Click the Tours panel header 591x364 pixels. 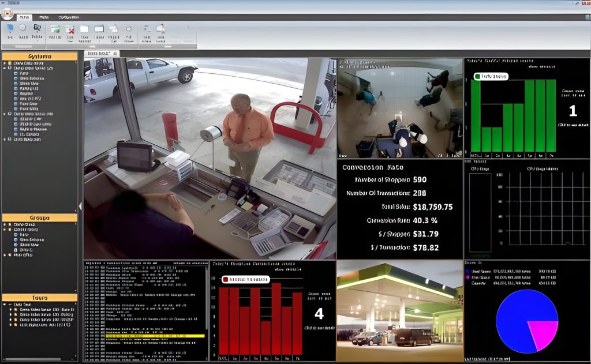click(39, 298)
